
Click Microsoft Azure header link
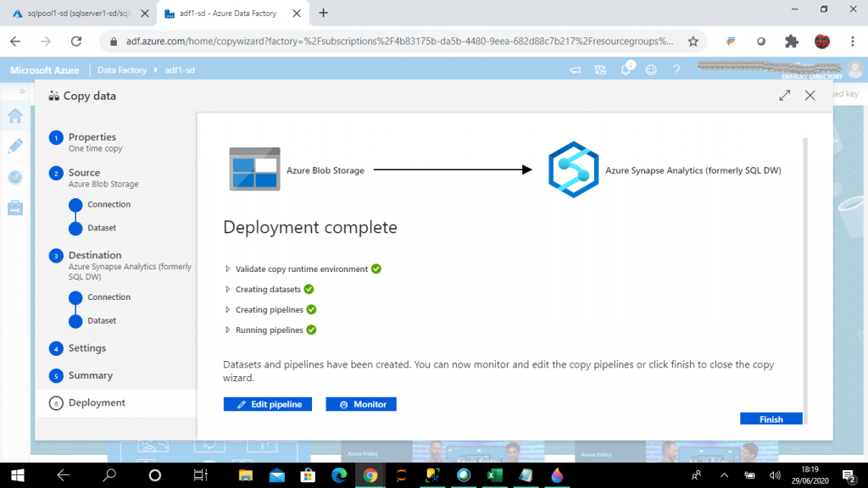tap(44, 70)
